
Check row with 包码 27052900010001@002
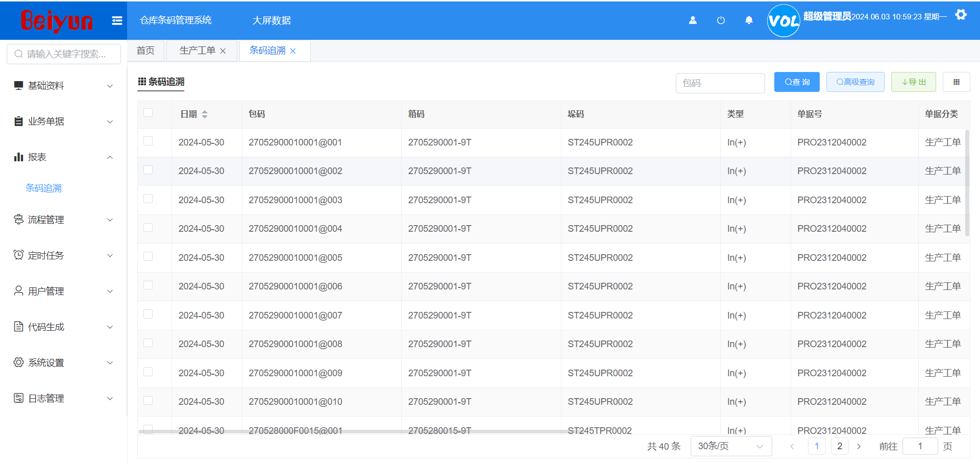coord(148,169)
